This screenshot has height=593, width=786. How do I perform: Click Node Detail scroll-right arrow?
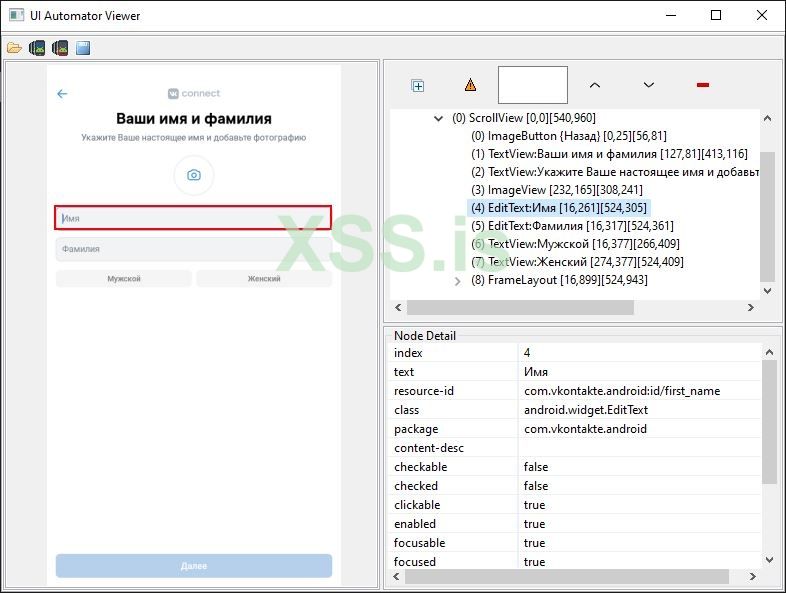[x=752, y=576]
